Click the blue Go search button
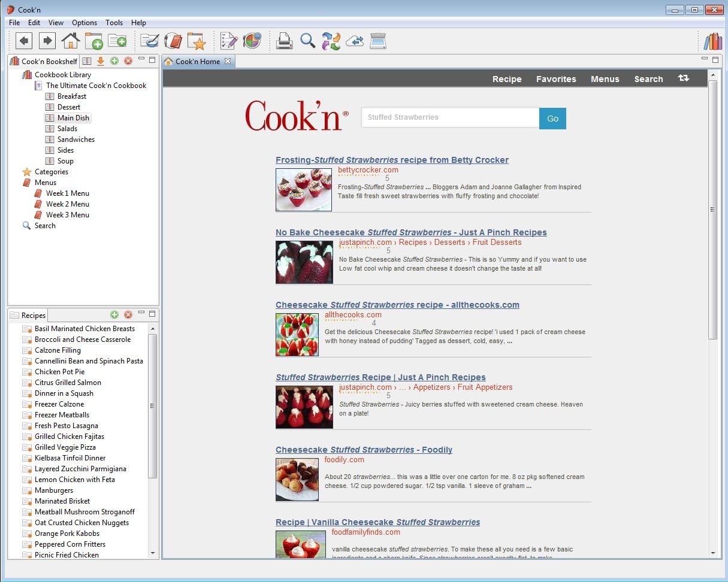The image size is (728, 582). pos(552,119)
